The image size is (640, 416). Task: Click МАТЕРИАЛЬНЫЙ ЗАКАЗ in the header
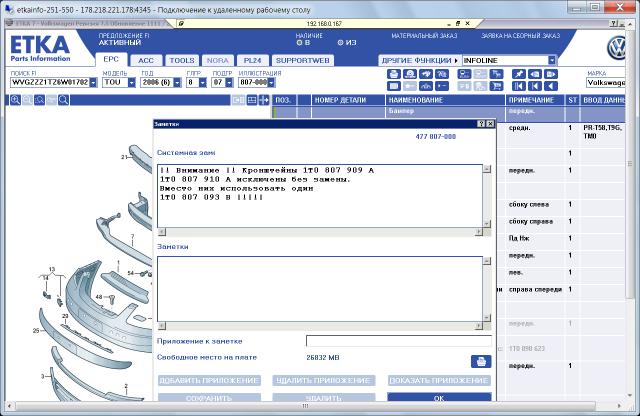[424, 36]
